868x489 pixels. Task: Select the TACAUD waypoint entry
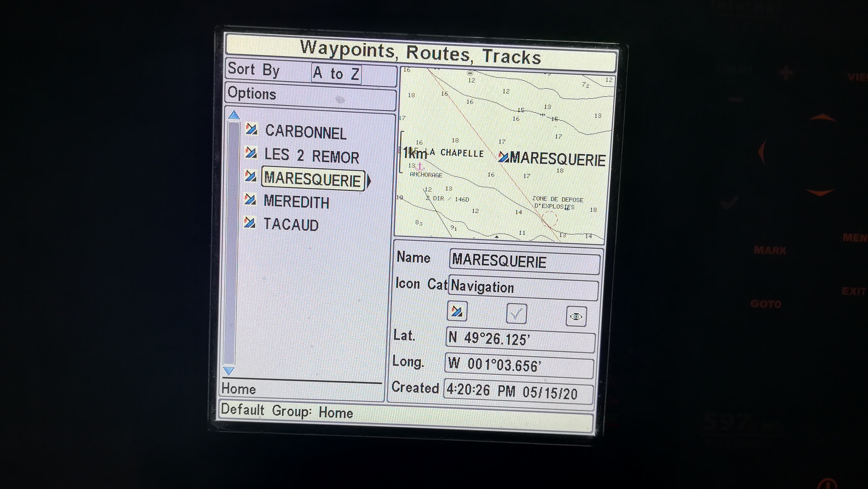pyautogui.click(x=291, y=225)
